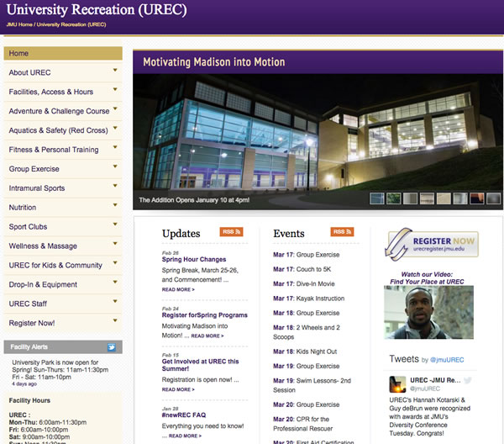Expand the Facilities, Access & Hours arrow
504x444 pixels.
tap(115, 89)
